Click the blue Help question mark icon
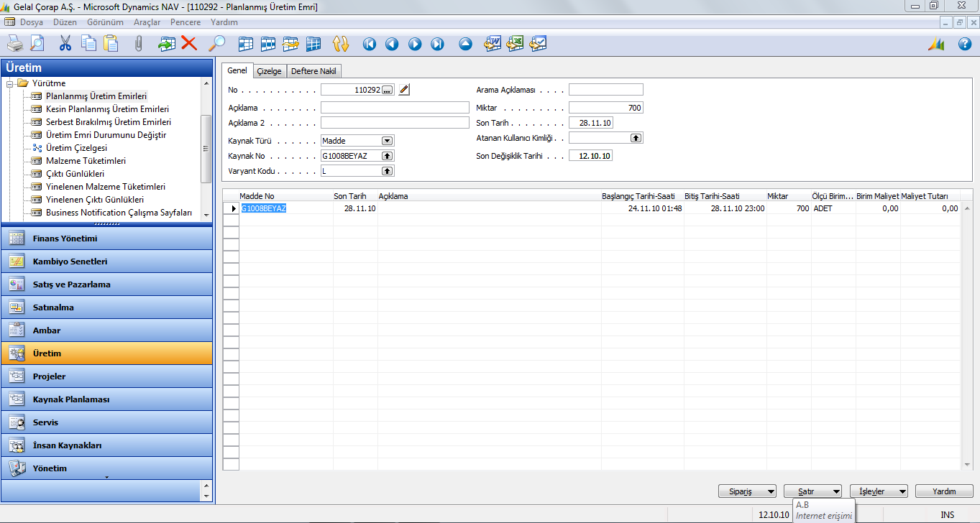This screenshot has height=523, width=980. click(965, 44)
